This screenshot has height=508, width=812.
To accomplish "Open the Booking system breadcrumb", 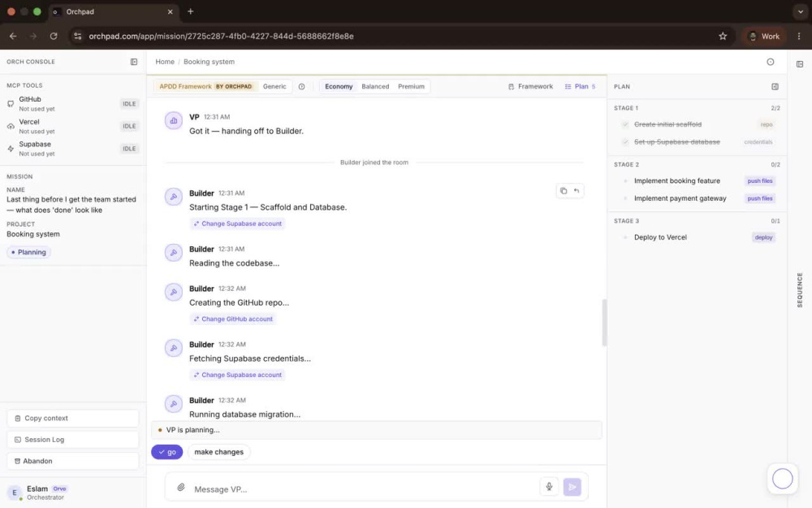I will (x=209, y=62).
